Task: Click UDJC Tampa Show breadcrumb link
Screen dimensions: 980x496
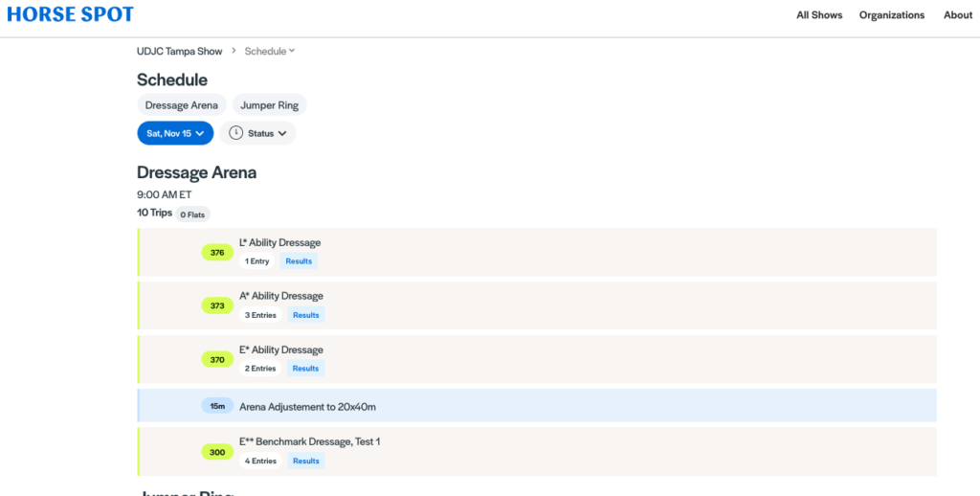Action: coord(179,51)
